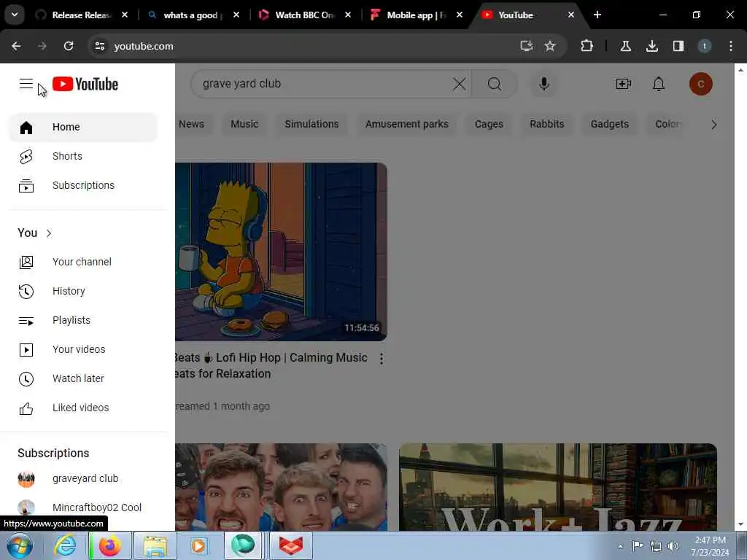The height and width of the screenshot is (560, 747).
Task: Click the volume speaker tray icon
Action: coord(673,545)
